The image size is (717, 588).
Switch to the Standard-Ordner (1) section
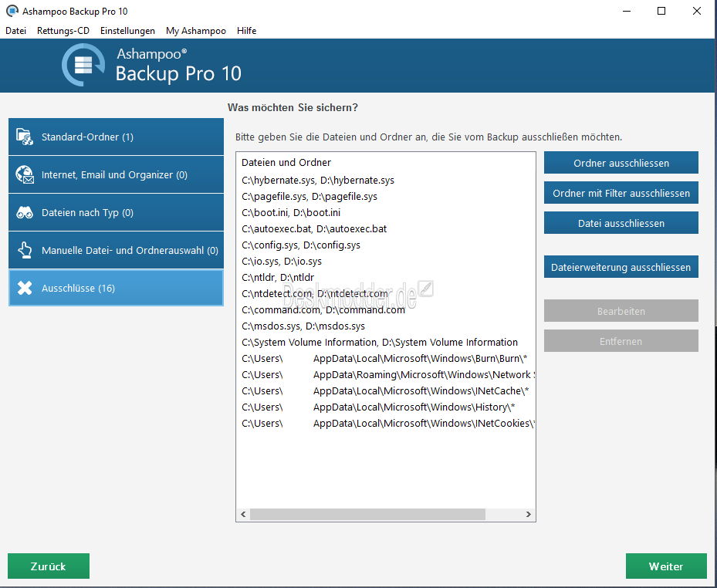pyautogui.click(x=116, y=137)
